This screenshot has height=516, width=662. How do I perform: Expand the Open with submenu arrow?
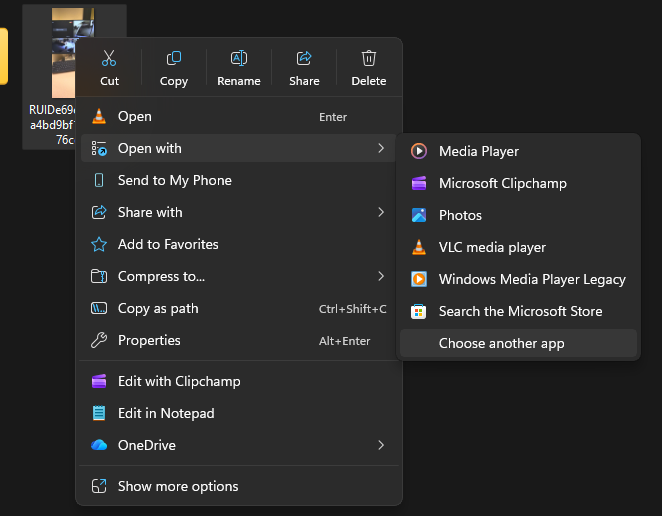point(380,148)
